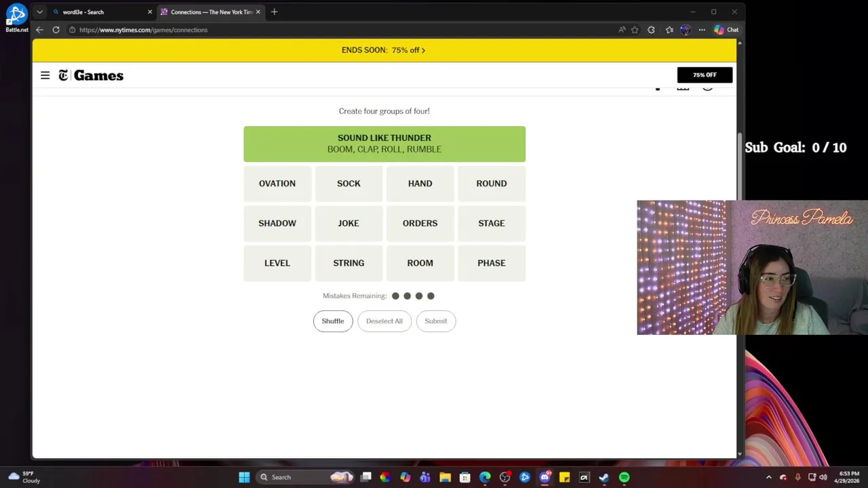
Task: Select the STAGE tile
Action: [x=492, y=223]
